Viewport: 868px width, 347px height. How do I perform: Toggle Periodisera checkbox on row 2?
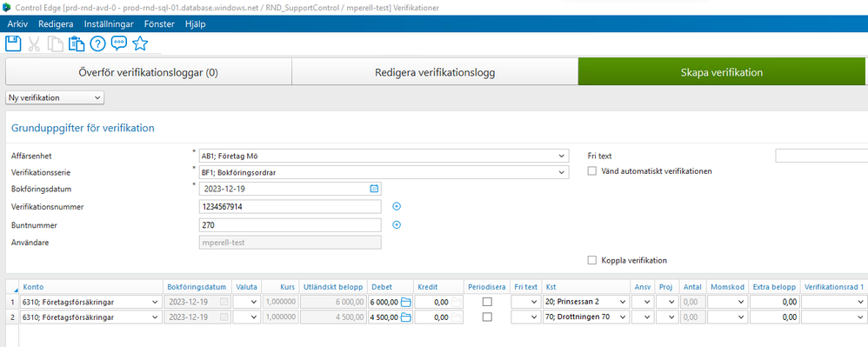tap(487, 317)
